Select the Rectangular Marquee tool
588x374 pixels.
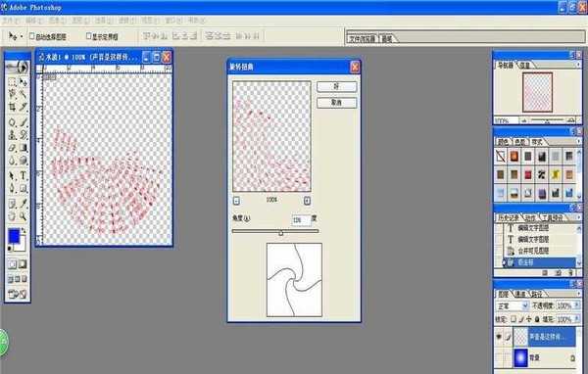click(x=13, y=81)
